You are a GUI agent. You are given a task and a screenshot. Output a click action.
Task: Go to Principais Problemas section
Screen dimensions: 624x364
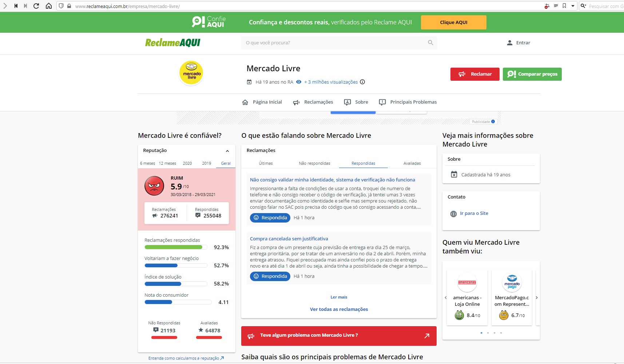[x=408, y=102]
